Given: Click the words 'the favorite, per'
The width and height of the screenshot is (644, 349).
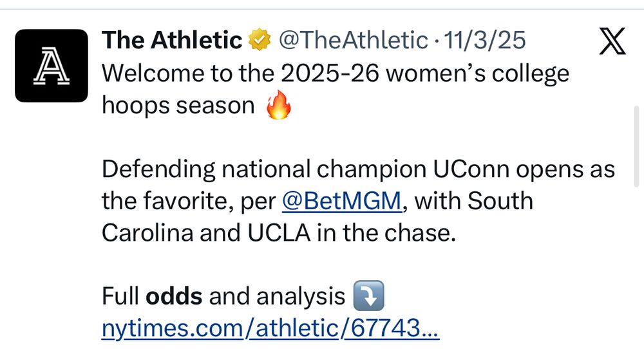Looking at the screenshot, I should 191,202.
